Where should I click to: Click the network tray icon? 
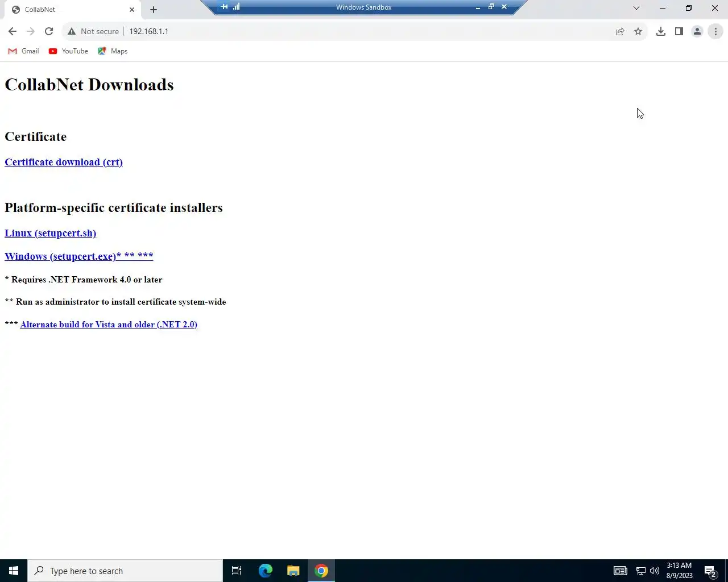pyautogui.click(x=641, y=571)
